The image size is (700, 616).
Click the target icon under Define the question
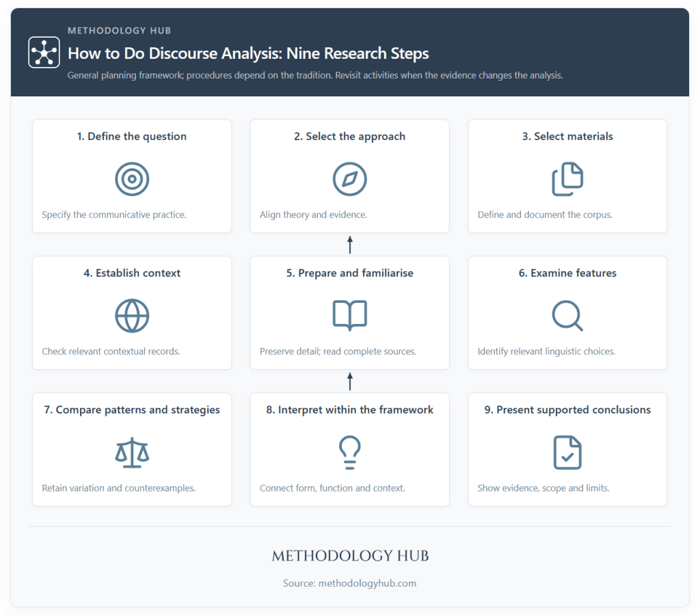(x=132, y=179)
